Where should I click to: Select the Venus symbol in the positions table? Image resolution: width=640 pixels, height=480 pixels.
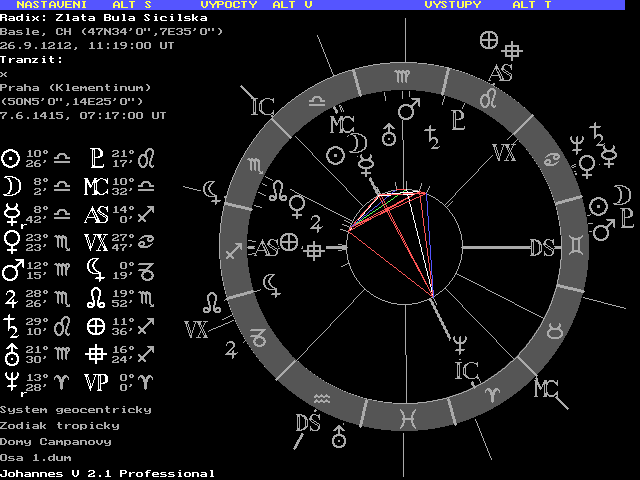11,241
